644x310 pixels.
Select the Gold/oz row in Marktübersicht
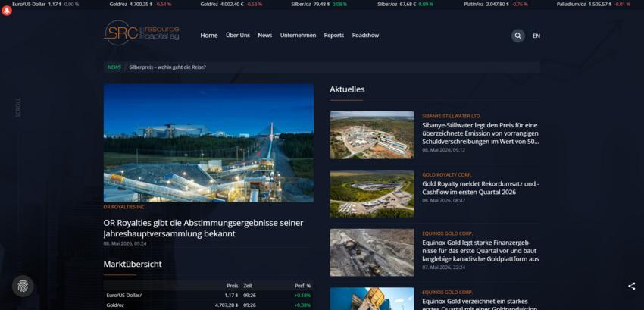tap(208, 305)
